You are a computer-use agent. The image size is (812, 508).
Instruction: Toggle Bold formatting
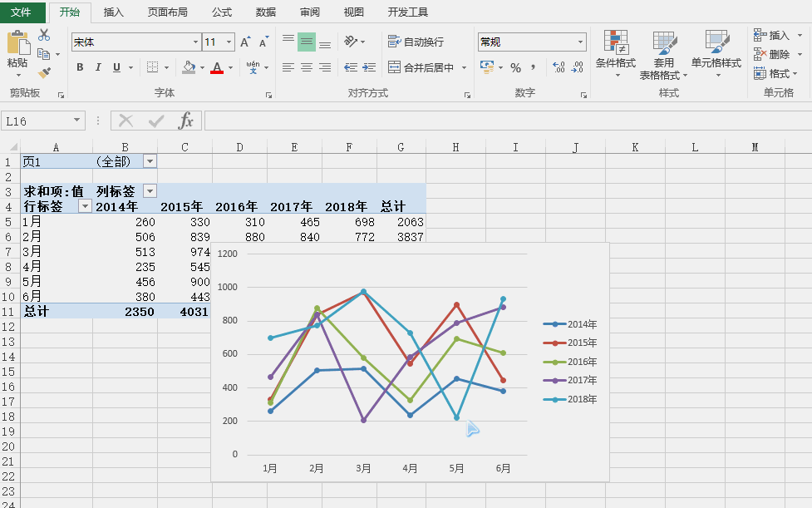pos(80,67)
